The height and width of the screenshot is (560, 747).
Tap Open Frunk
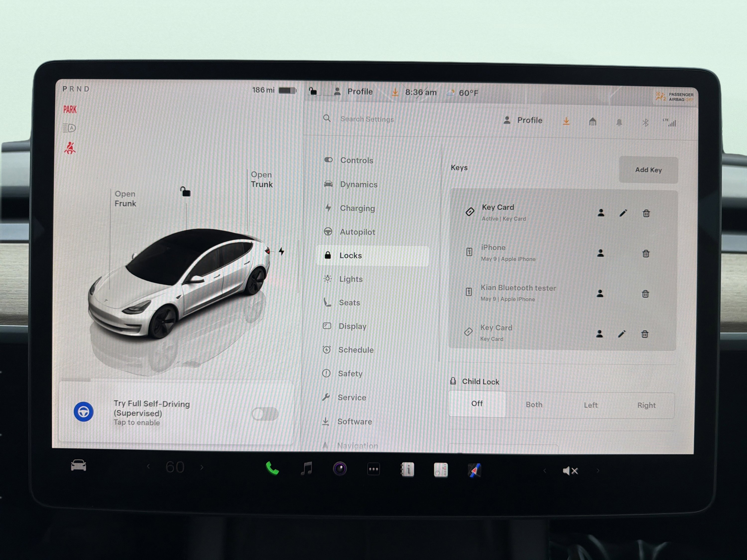tap(125, 198)
